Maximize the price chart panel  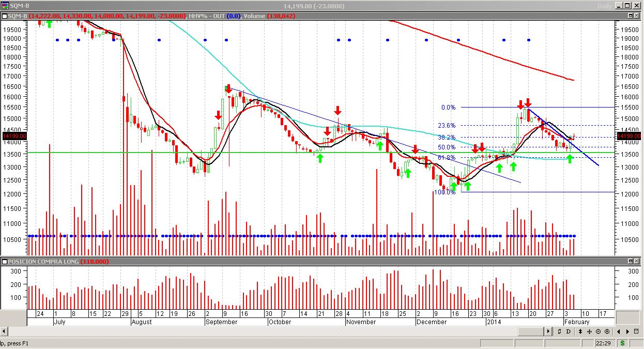(x=630, y=16)
